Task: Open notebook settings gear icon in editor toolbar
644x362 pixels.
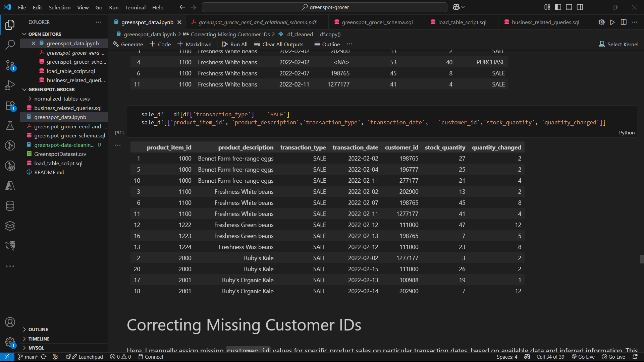Action: pos(602,22)
